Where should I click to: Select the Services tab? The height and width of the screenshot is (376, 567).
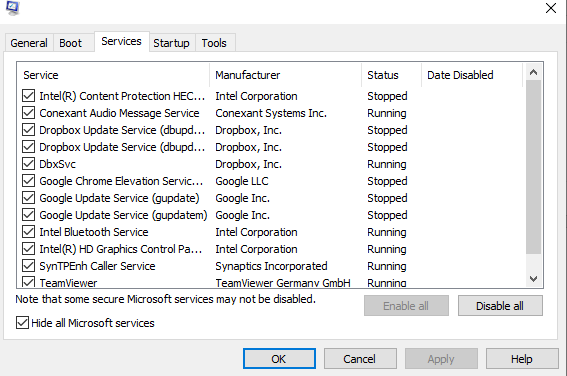122,42
